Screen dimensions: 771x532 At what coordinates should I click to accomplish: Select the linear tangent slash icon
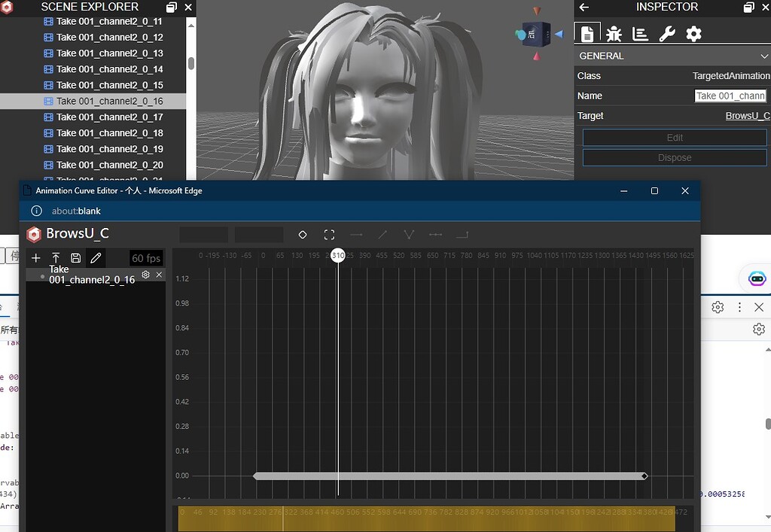[382, 234]
